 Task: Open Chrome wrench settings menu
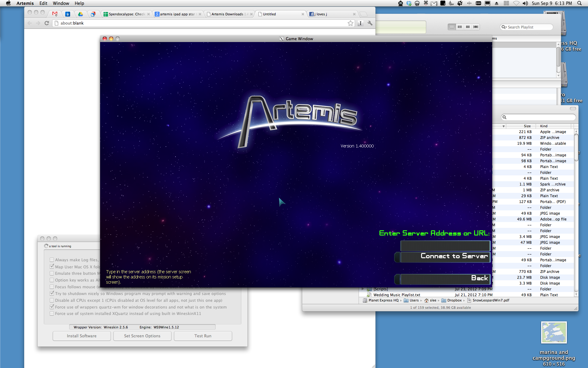point(370,23)
